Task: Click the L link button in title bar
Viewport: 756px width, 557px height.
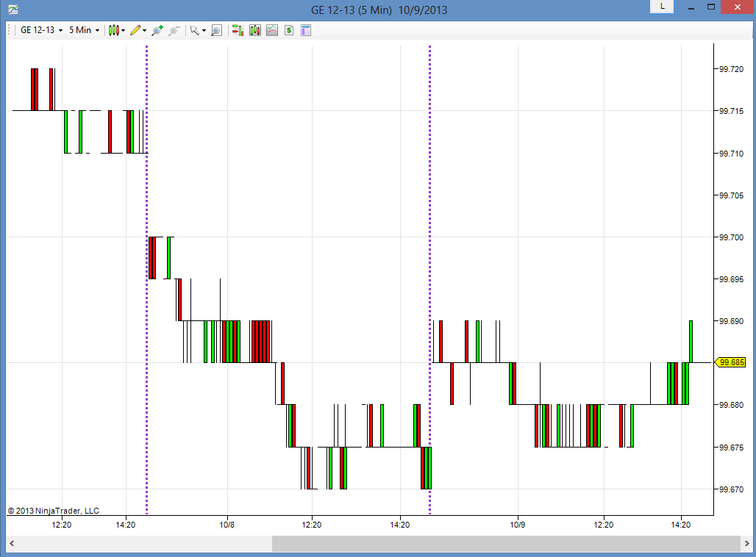Action: (x=662, y=7)
